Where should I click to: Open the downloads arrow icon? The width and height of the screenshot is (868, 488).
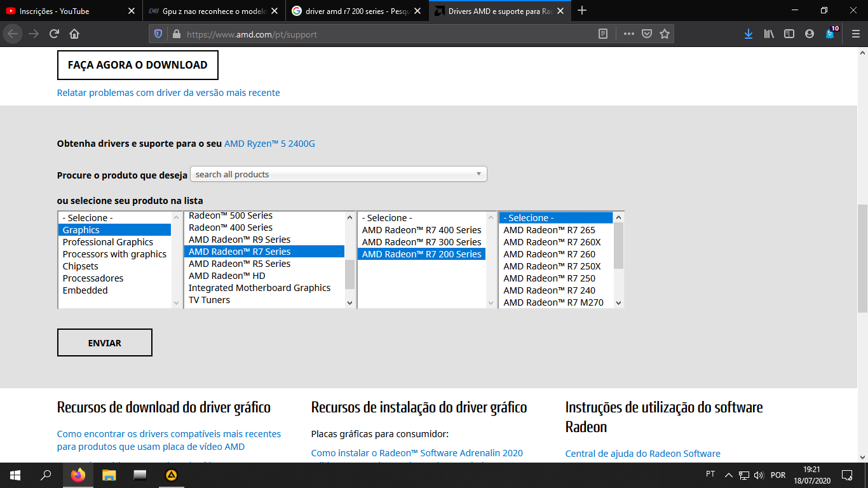[x=749, y=34]
